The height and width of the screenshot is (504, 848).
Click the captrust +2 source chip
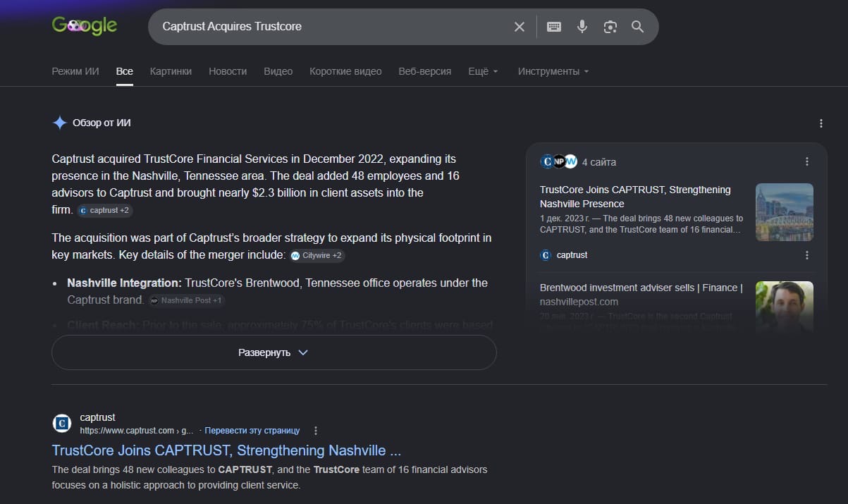(104, 210)
